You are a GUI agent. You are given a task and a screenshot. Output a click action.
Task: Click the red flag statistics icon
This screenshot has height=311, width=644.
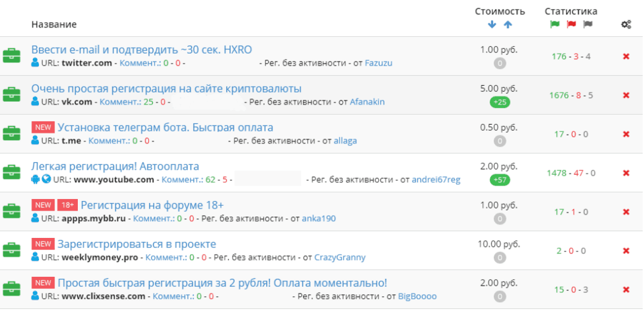click(x=571, y=25)
